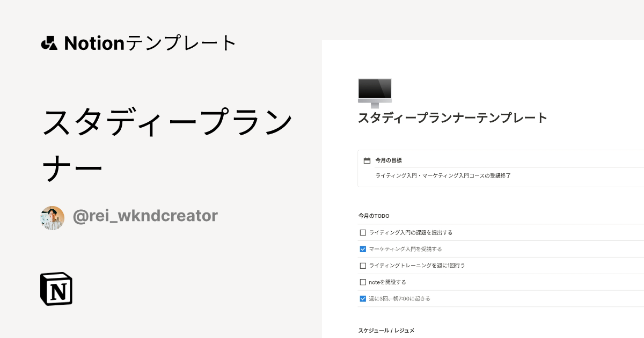Viewport: 644px width, 338px height.
Task: Uncheck the 週に3回、朝7:00に起きる checkbox
Action: pyautogui.click(x=363, y=299)
